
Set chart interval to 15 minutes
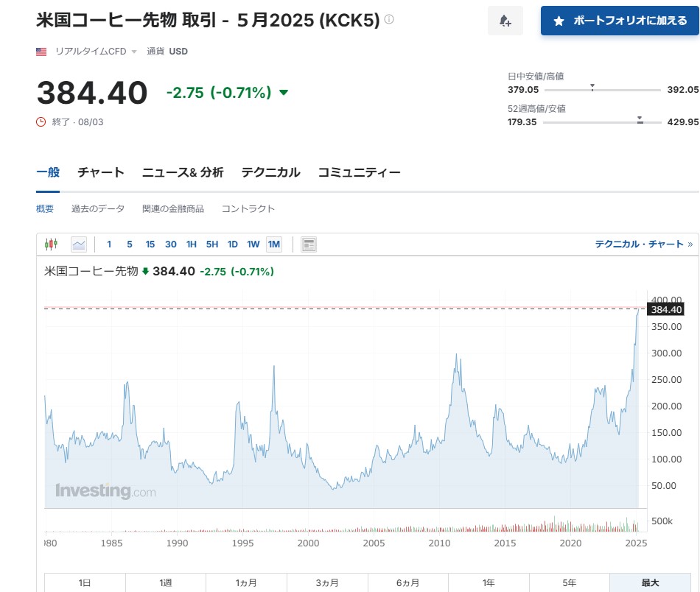click(150, 244)
